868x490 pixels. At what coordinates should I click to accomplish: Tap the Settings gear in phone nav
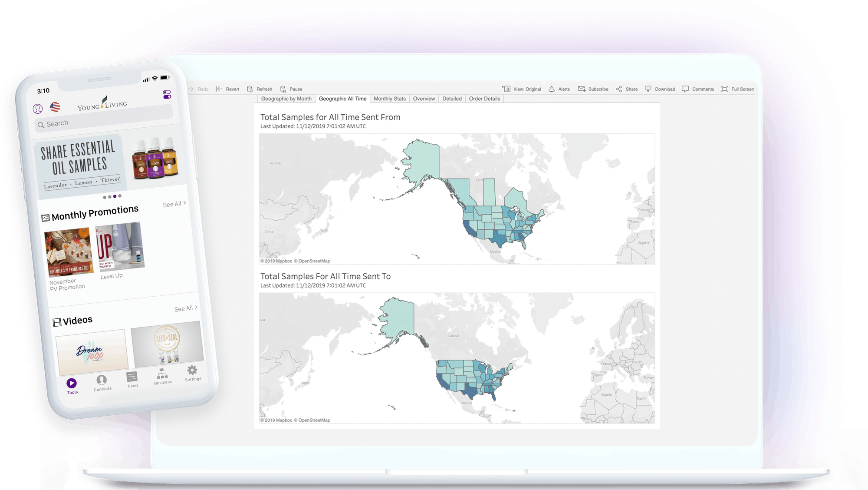[x=192, y=370]
